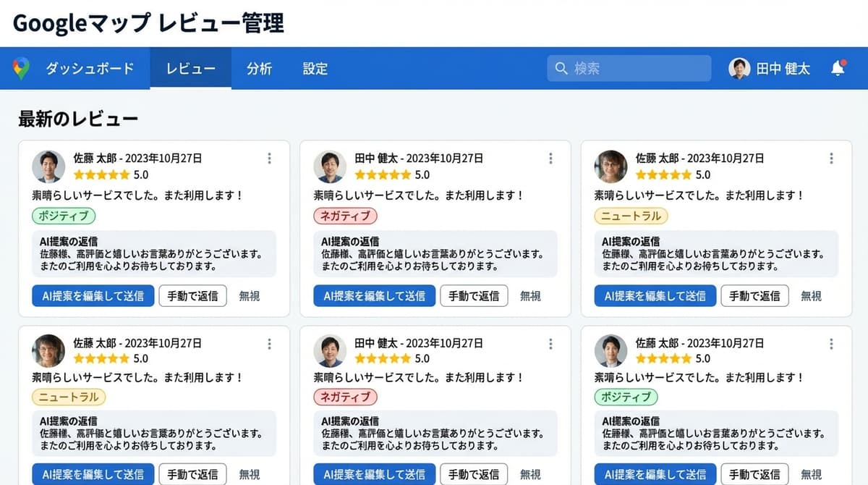The height and width of the screenshot is (485, 868).
Task: Click the green ポジティブ tag in top row
Action: click(64, 216)
